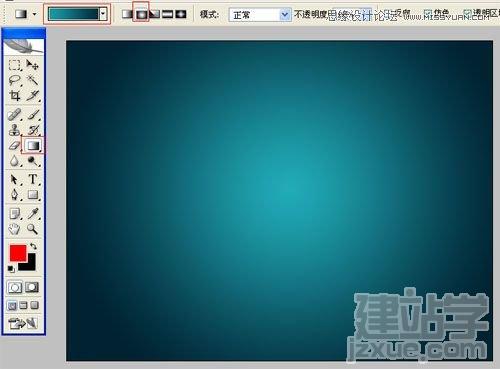Image resolution: width=500 pixels, height=369 pixels.
Task: Jump to ImageReady button
Action: point(23,323)
